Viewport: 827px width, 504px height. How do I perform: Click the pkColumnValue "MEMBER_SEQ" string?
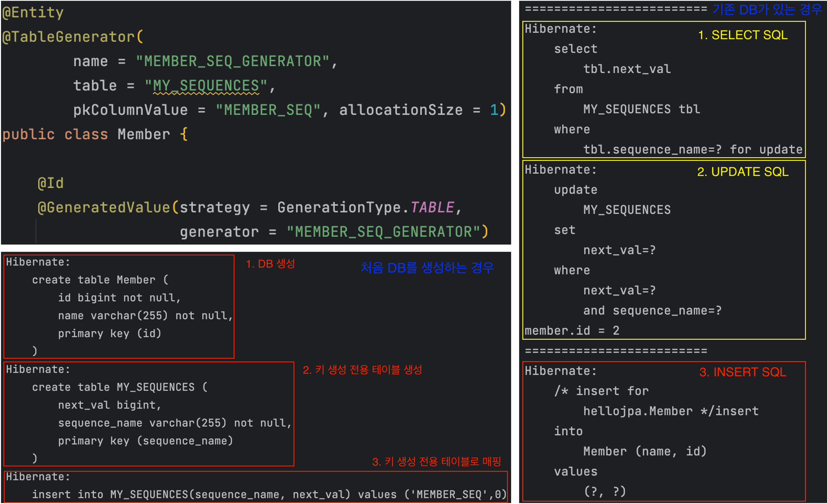(268, 110)
